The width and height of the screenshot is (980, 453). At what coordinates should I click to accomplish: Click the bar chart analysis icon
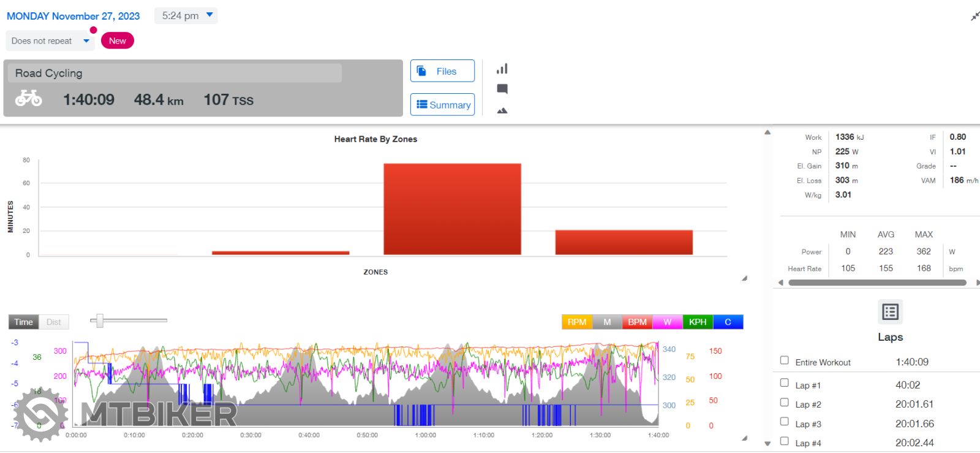pos(502,69)
